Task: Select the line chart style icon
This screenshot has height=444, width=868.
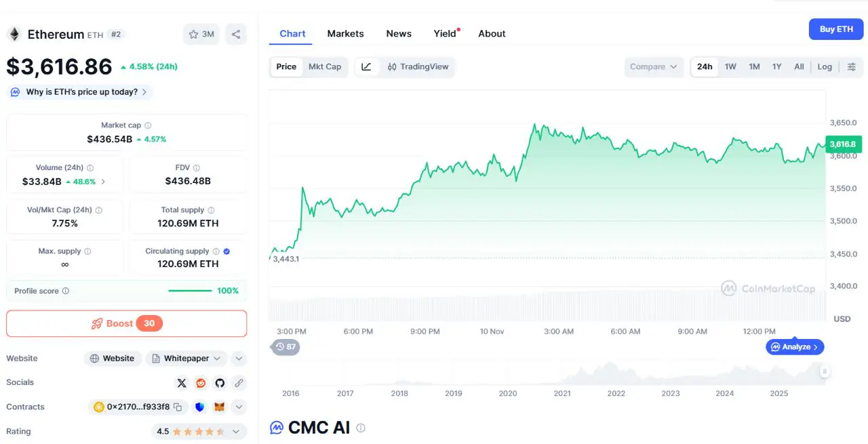Action: 366,66
